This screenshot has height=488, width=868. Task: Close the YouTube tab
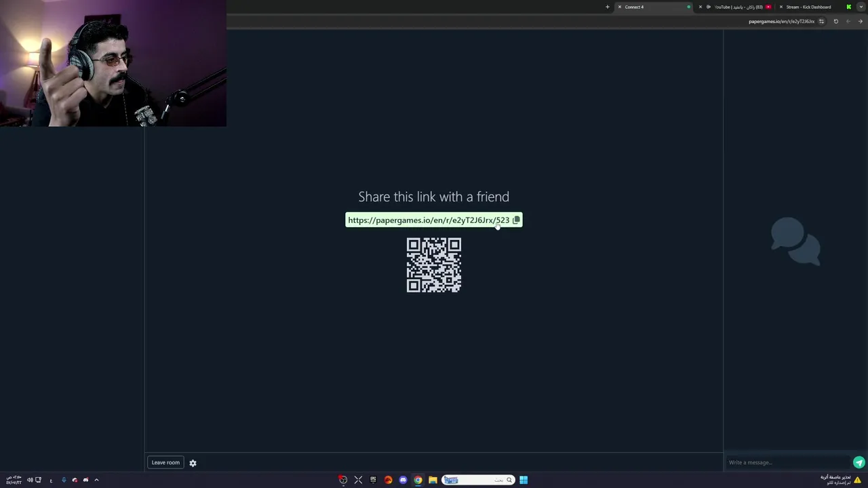[701, 7]
